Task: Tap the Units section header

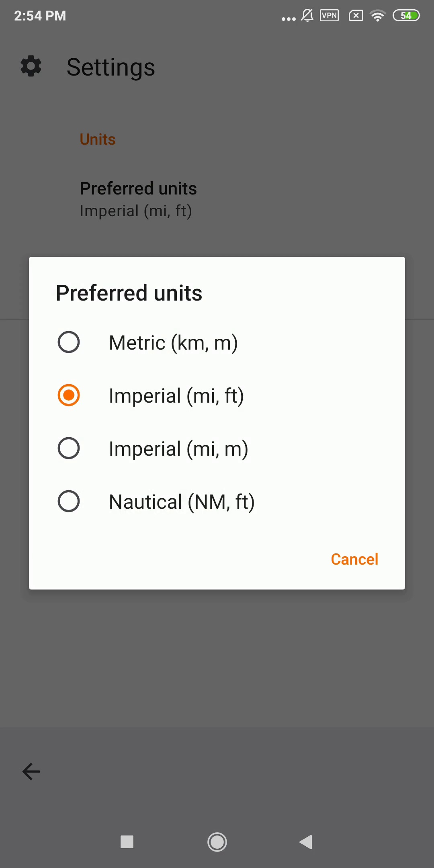Action: 98,139
